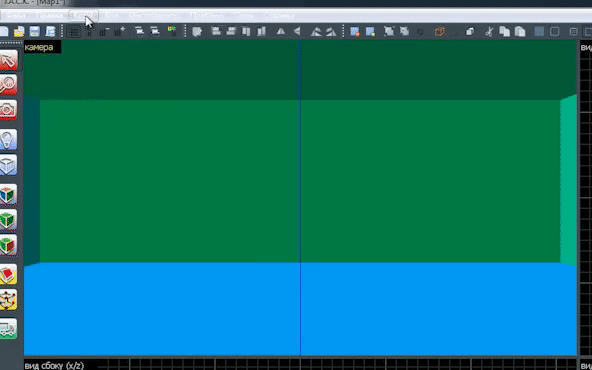Select the Path tool truck icon
The image size is (592, 370).
tap(8, 329)
